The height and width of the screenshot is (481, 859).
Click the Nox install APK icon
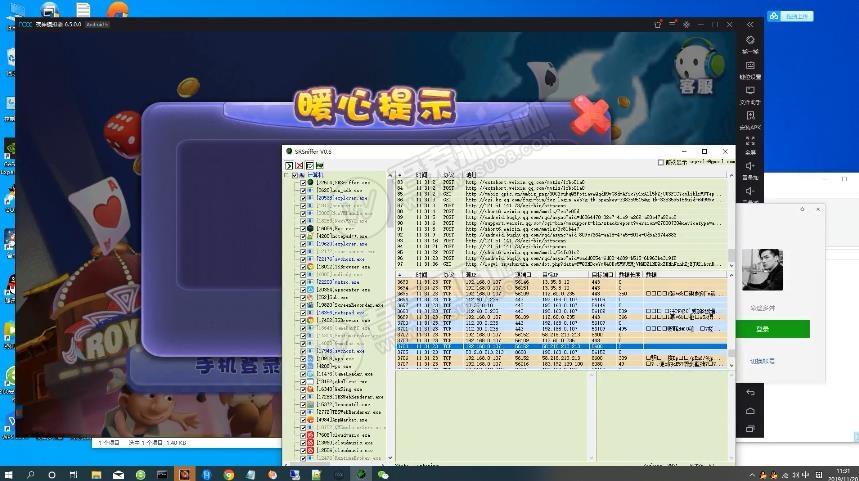(750, 116)
